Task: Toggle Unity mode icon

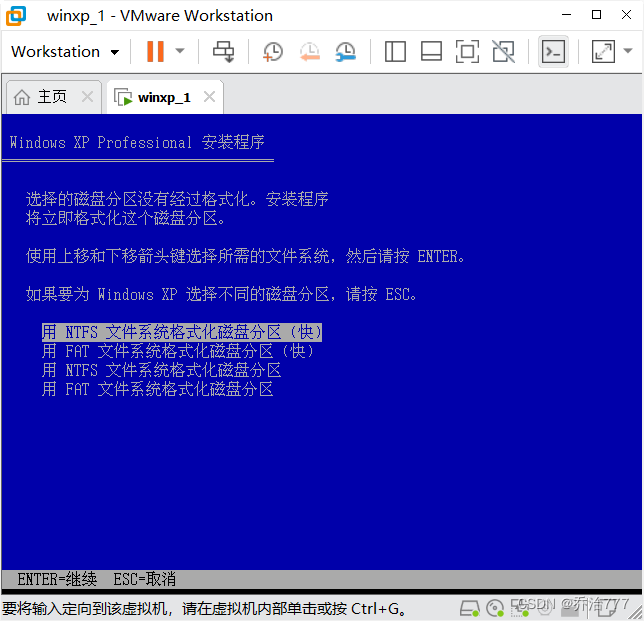Action: coord(504,52)
